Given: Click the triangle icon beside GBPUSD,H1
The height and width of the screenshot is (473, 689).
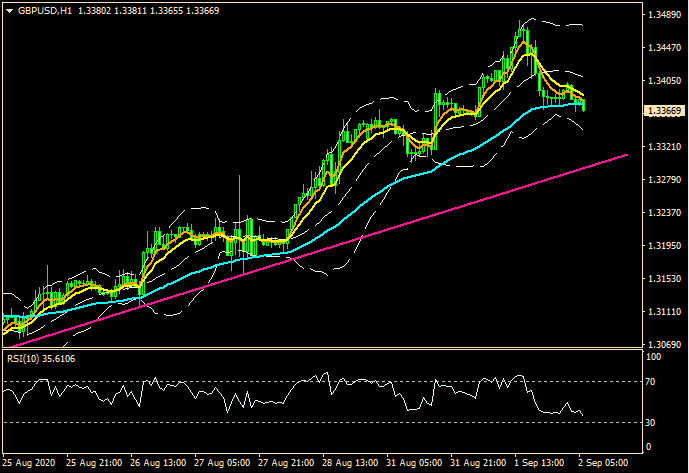Looking at the screenshot, I should click(x=9, y=10).
